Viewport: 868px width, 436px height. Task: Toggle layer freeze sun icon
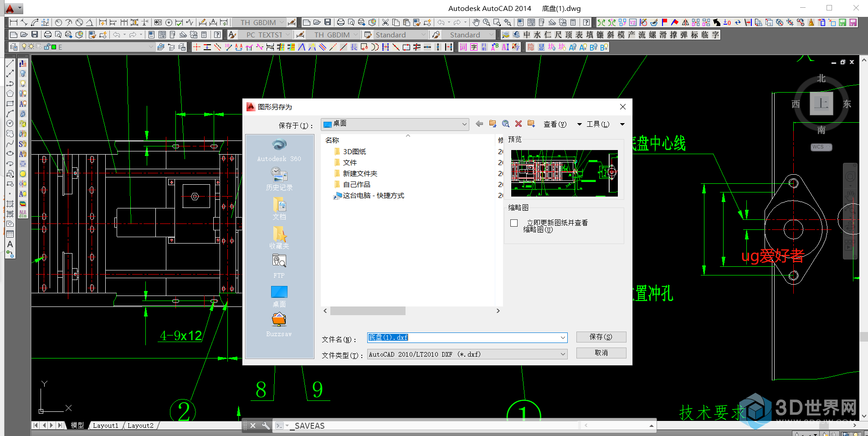31,47
